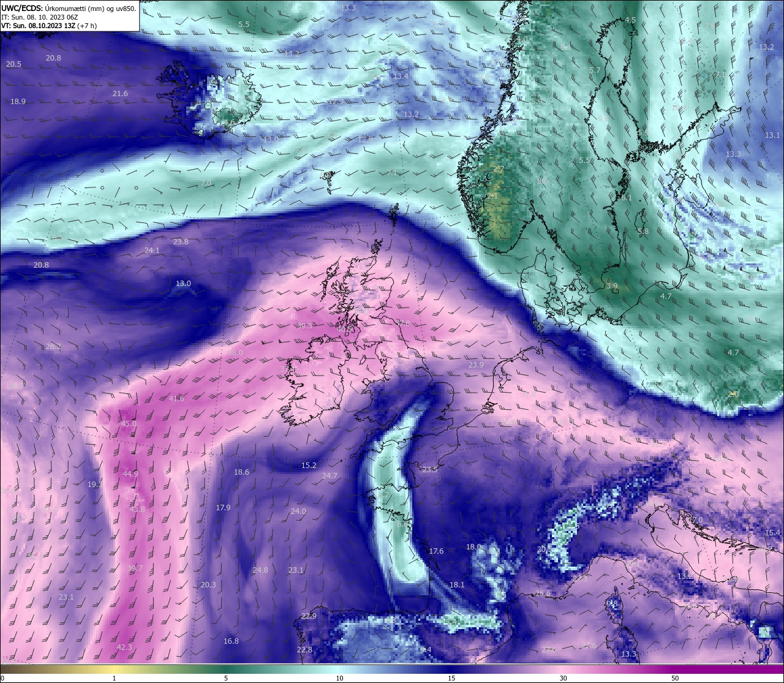The height and width of the screenshot is (683, 784).
Task: Click the 39.7 value on the map
Action: (x=135, y=568)
